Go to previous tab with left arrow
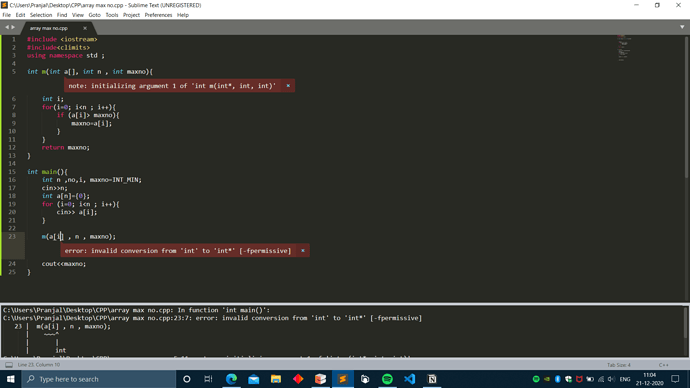Screen dimensions: 690x388 [x=7, y=27]
